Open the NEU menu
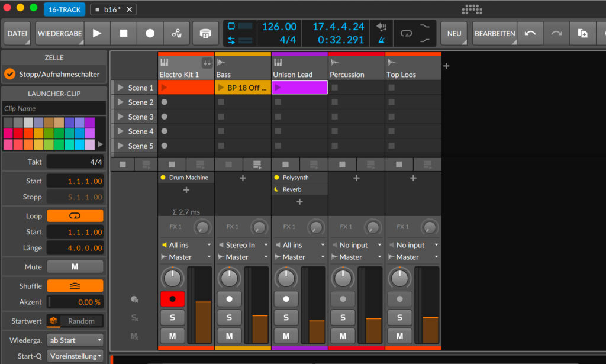Image resolution: width=606 pixels, height=364 pixels. tap(454, 33)
